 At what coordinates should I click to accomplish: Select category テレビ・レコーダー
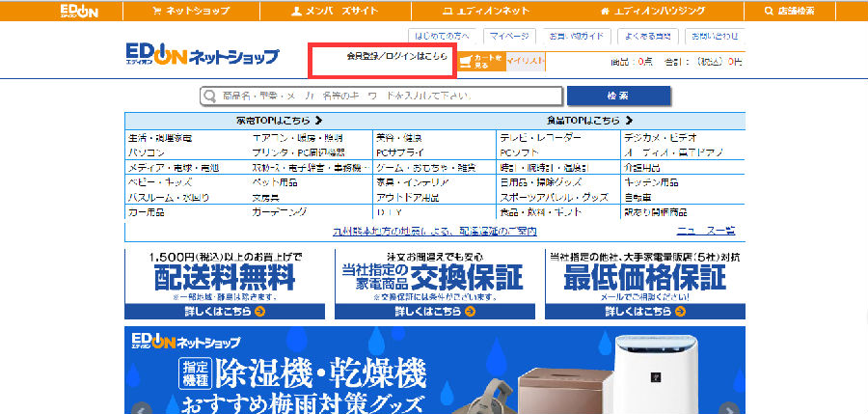541,137
